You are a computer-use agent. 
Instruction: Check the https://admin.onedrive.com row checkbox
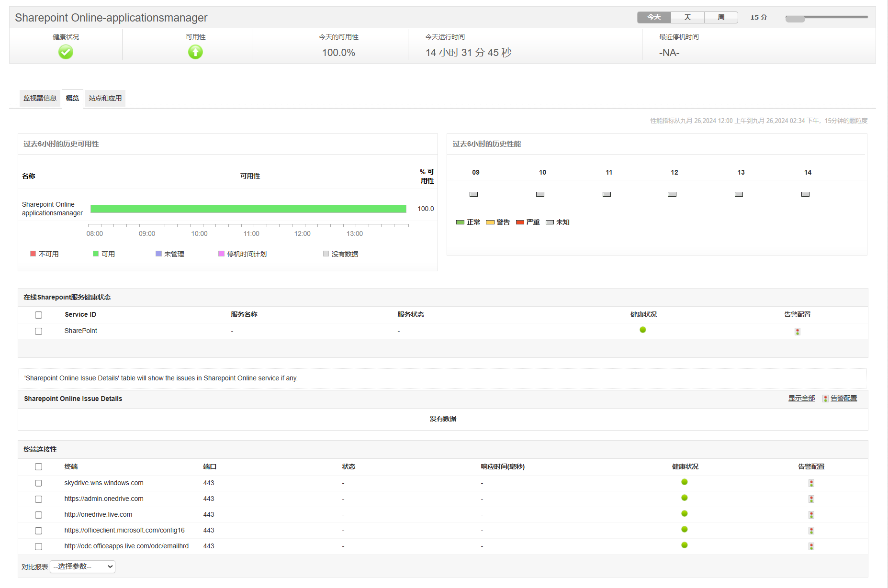(38, 499)
